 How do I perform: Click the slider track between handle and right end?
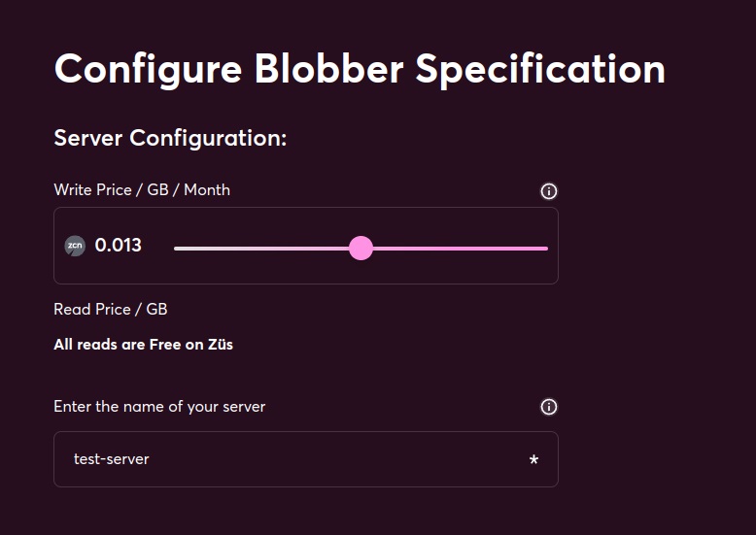point(461,249)
